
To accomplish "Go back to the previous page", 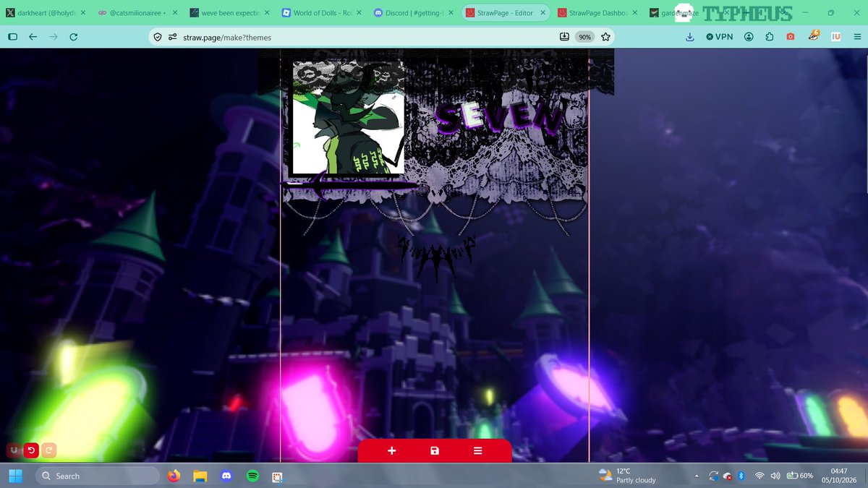I will click(33, 37).
